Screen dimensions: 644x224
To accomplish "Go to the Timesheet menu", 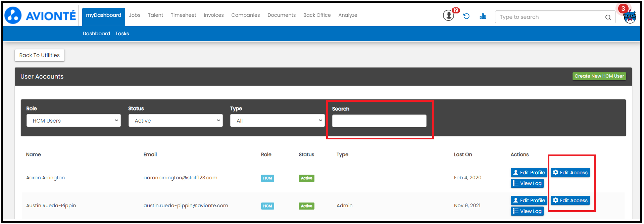I will tap(183, 15).
